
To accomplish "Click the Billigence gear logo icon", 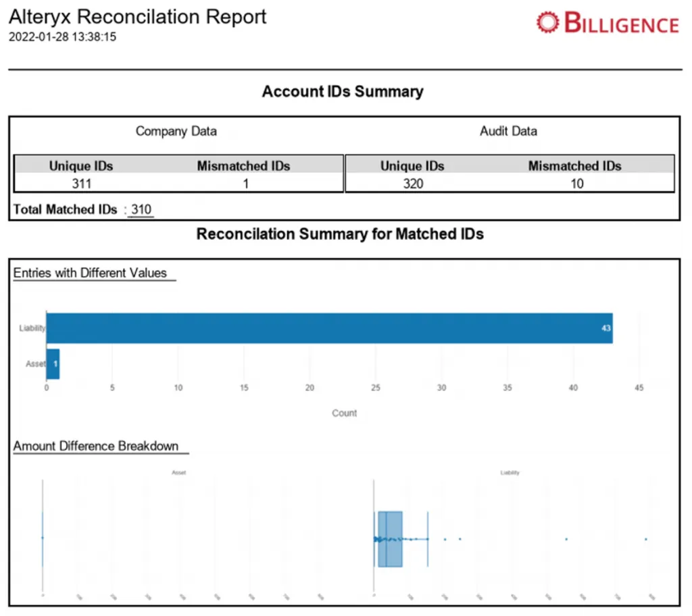I will [547, 22].
